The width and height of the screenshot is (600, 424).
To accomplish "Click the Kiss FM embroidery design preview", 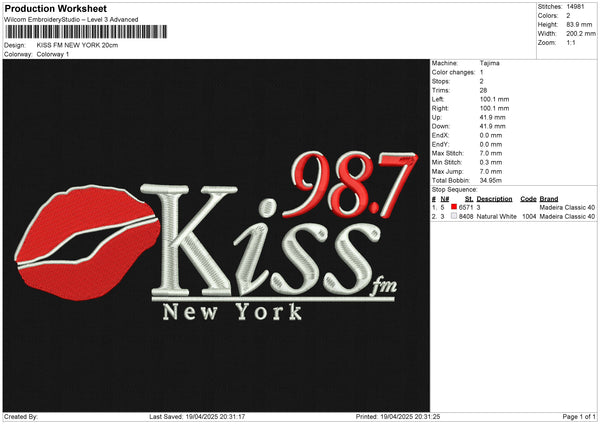I will (216, 235).
